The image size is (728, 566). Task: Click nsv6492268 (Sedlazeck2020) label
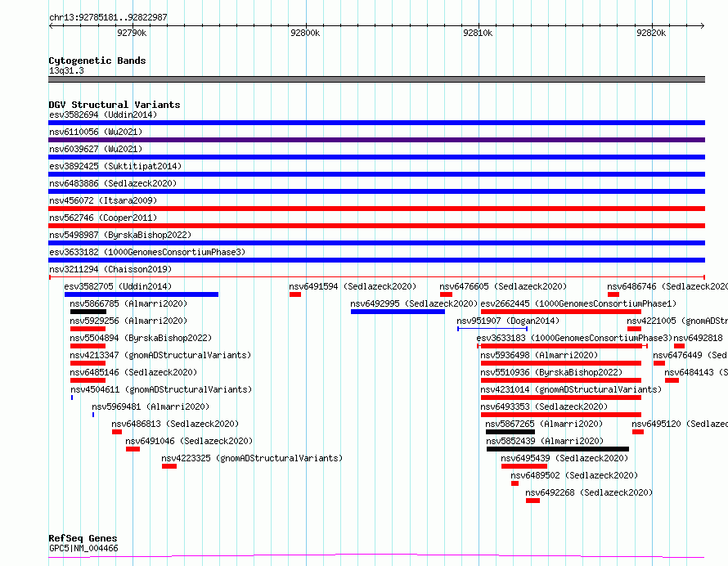(x=589, y=492)
